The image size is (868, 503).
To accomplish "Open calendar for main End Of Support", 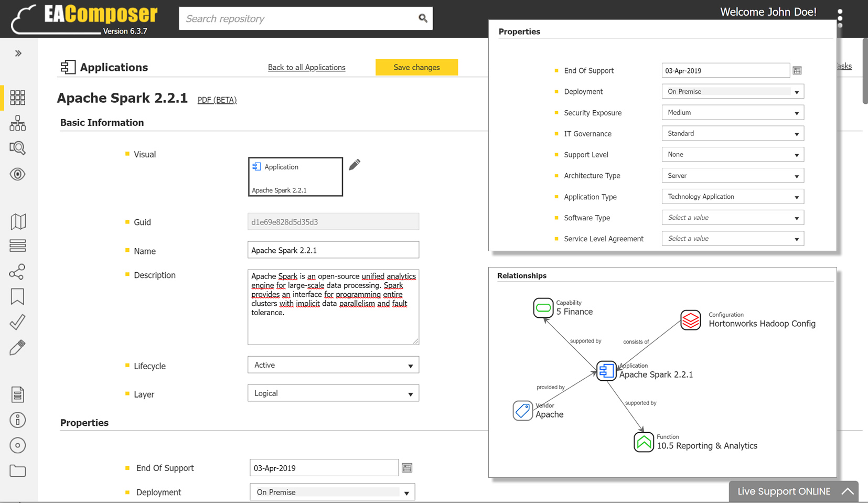I will point(407,468).
